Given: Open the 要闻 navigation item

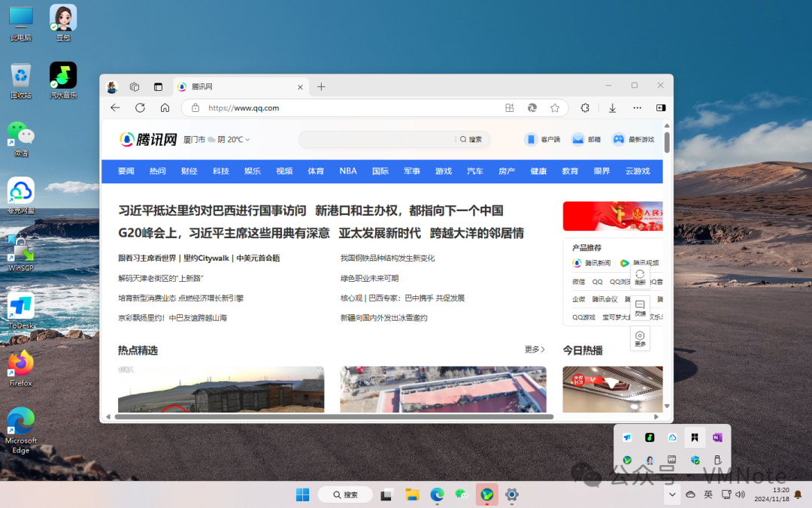Looking at the screenshot, I should coord(126,171).
